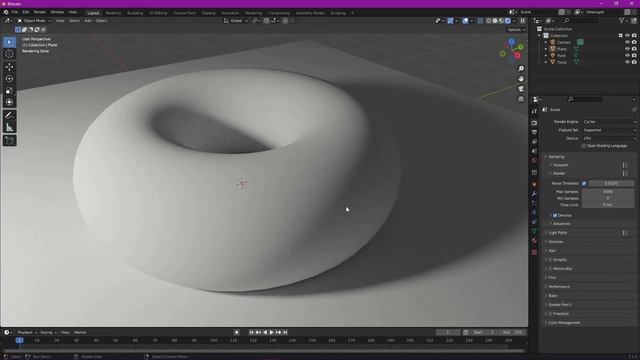Collapse the Sampling panel

[x=556, y=157]
